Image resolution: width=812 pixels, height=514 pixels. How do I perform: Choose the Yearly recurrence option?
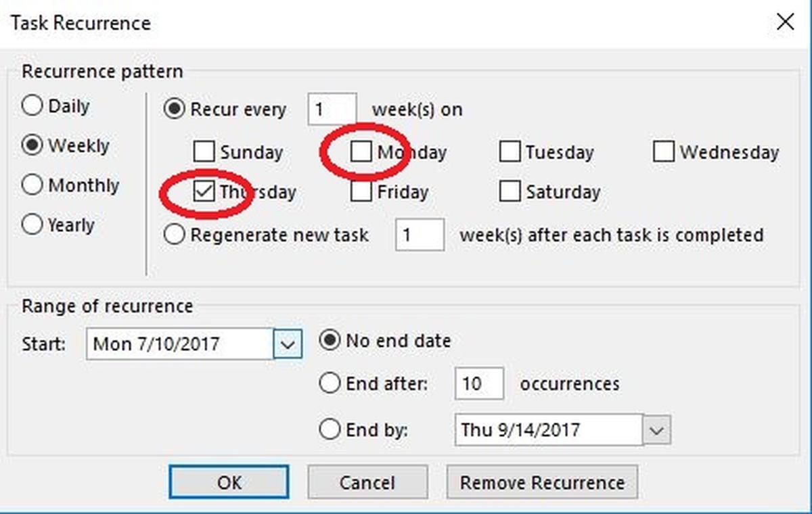pyautogui.click(x=32, y=225)
